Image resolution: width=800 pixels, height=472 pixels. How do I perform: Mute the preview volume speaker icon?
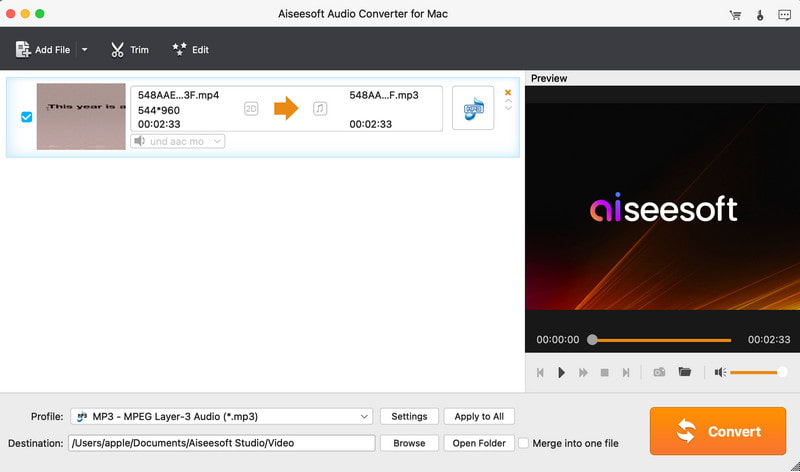pos(720,372)
